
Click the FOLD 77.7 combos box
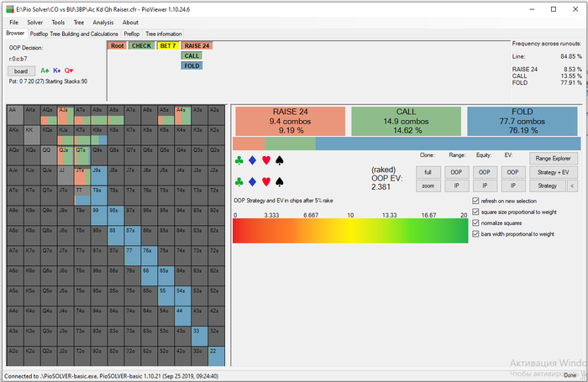tap(522, 121)
